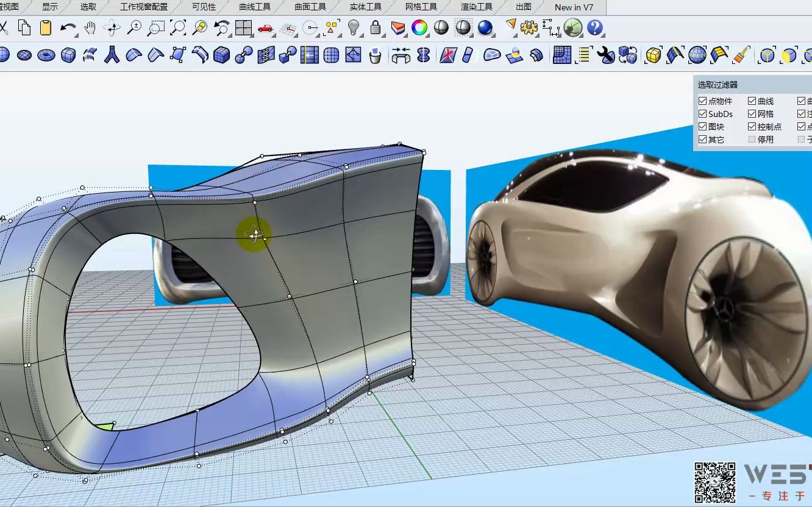Open the 选取 toolbar tab
812x507 pixels.
coord(88,7)
